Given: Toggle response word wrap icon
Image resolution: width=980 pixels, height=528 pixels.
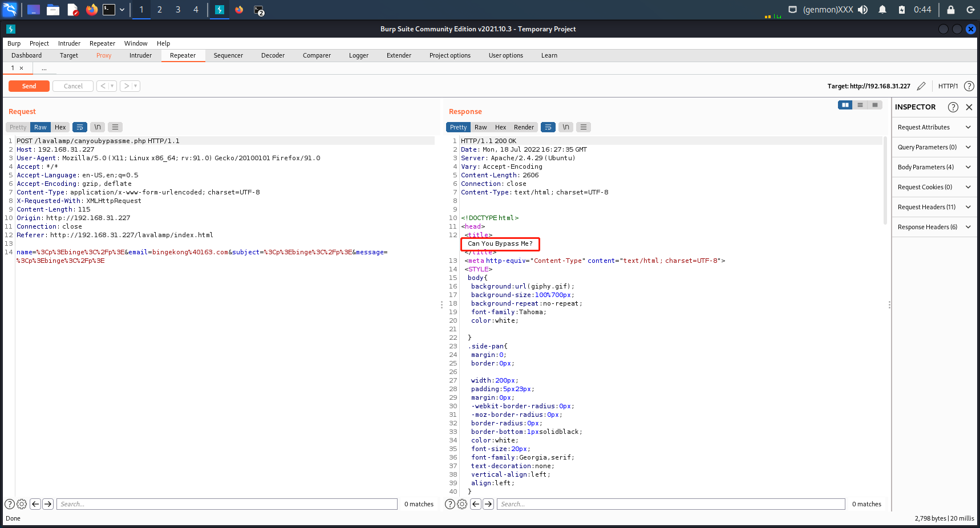Looking at the screenshot, I should pyautogui.click(x=548, y=127).
